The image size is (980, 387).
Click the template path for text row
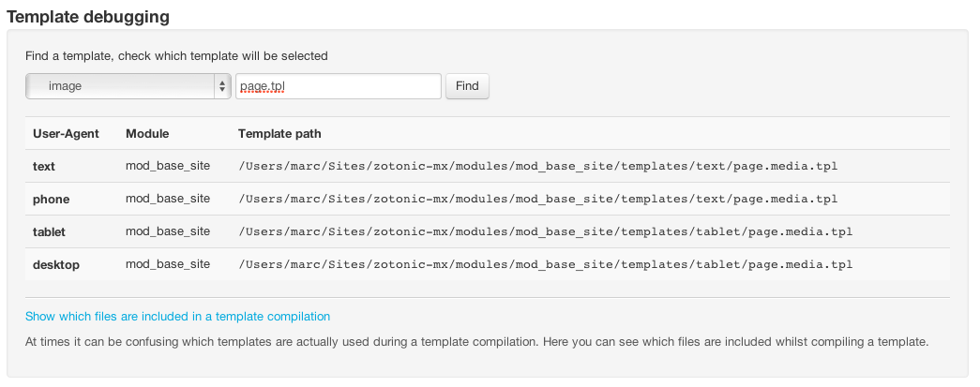point(538,167)
